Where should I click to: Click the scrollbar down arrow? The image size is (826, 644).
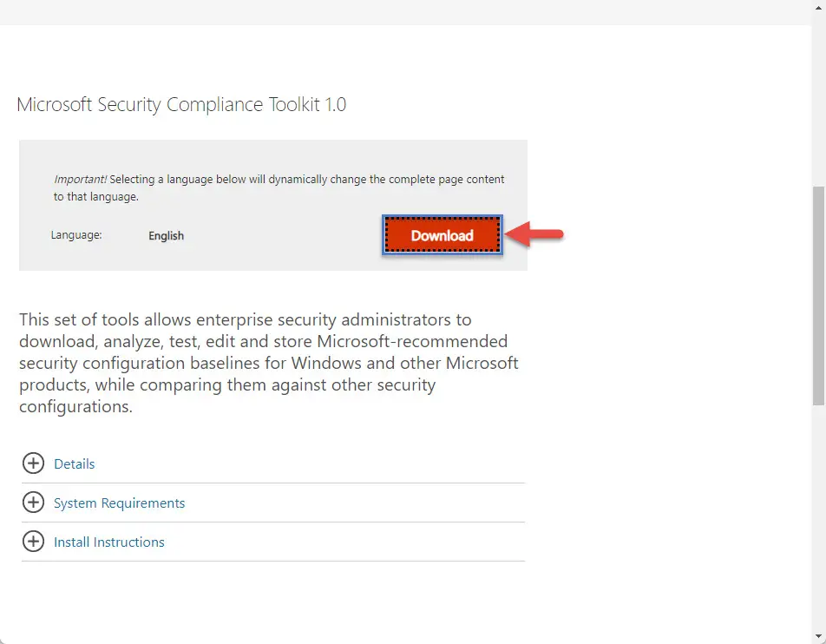818,636
